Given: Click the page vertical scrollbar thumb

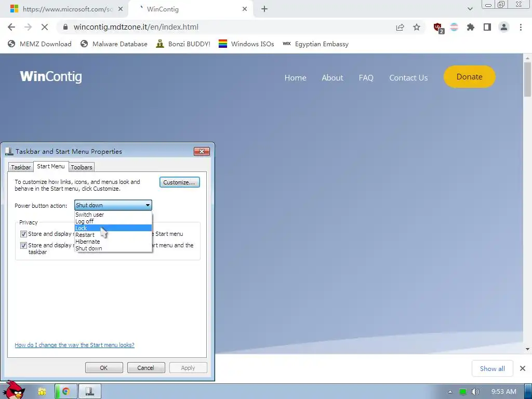Looking at the screenshot, I should tap(527, 79).
